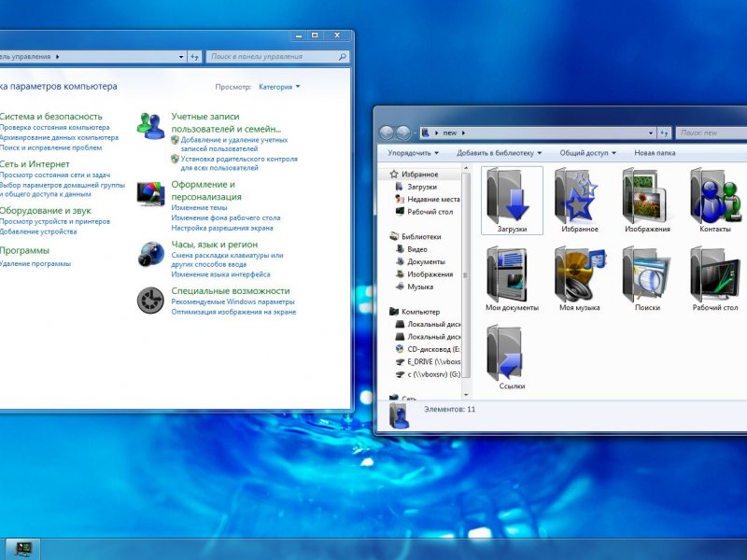Open the Поиски folder icon
This screenshot has width=747, height=560.
(x=647, y=278)
